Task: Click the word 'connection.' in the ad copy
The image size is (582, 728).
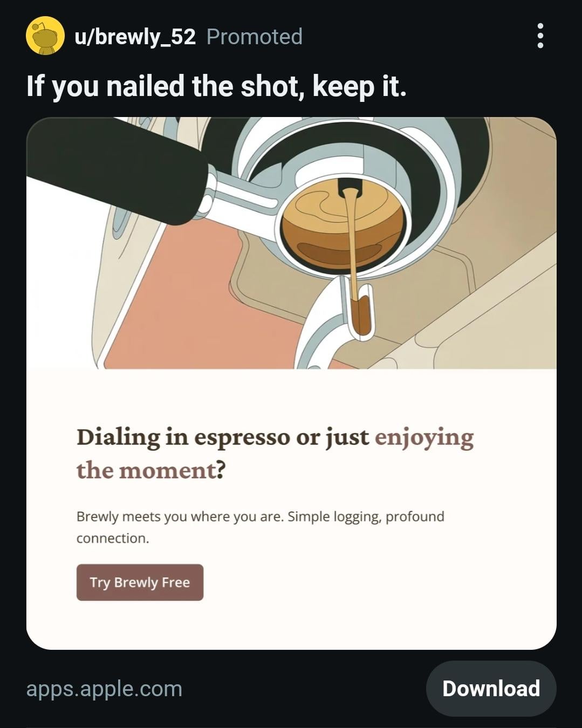Action: click(x=113, y=538)
